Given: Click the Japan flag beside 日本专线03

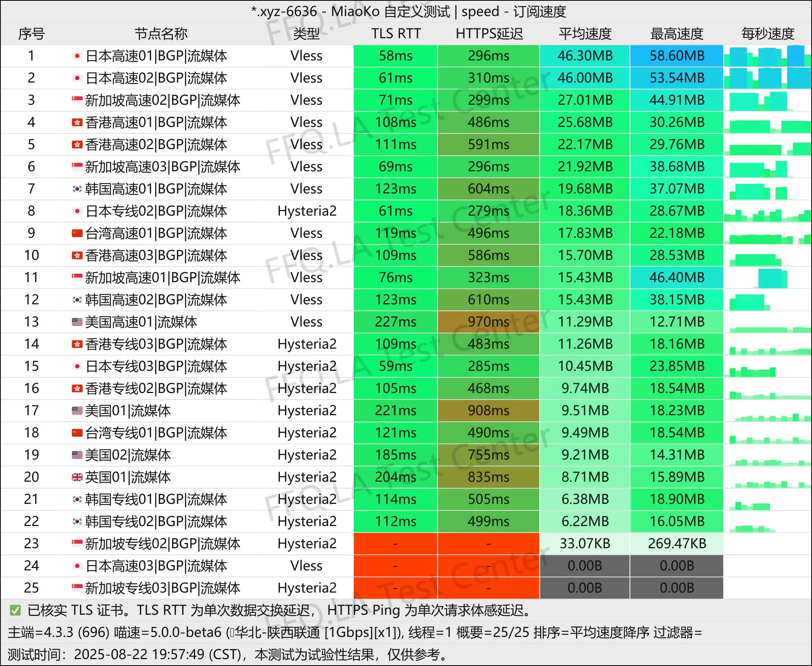Looking at the screenshot, I should [x=77, y=366].
